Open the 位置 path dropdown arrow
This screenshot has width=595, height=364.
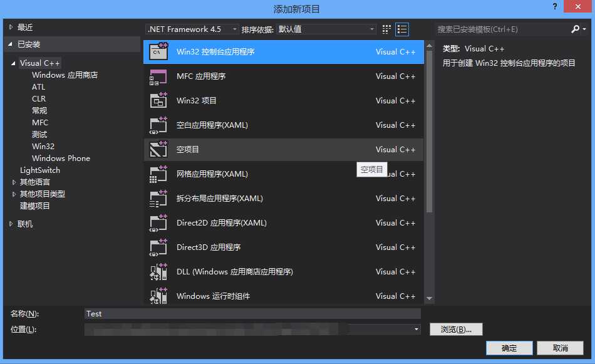pyautogui.click(x=416, y=329)
